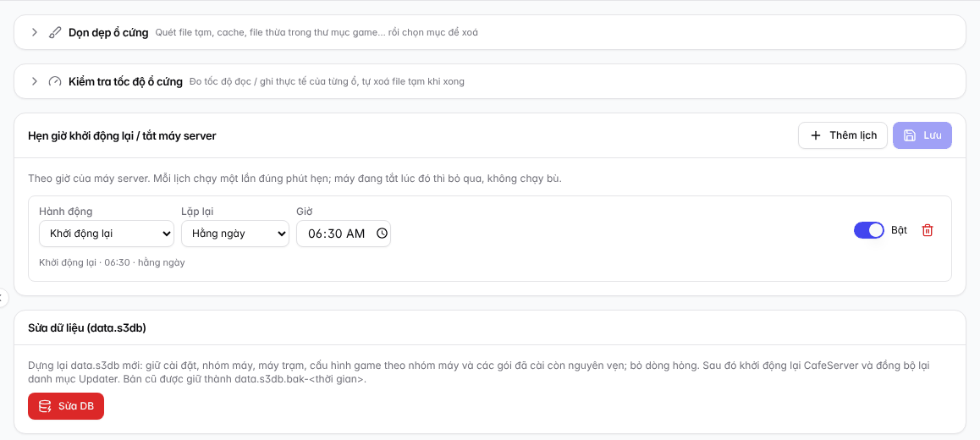Click the Lưu save button

(x=922, y=135)
